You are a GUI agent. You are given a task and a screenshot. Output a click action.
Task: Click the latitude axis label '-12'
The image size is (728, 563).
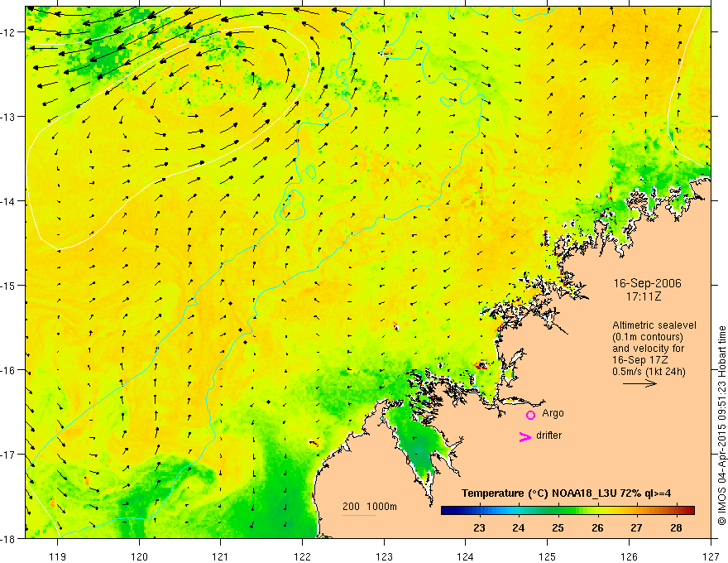coord(9,32)
